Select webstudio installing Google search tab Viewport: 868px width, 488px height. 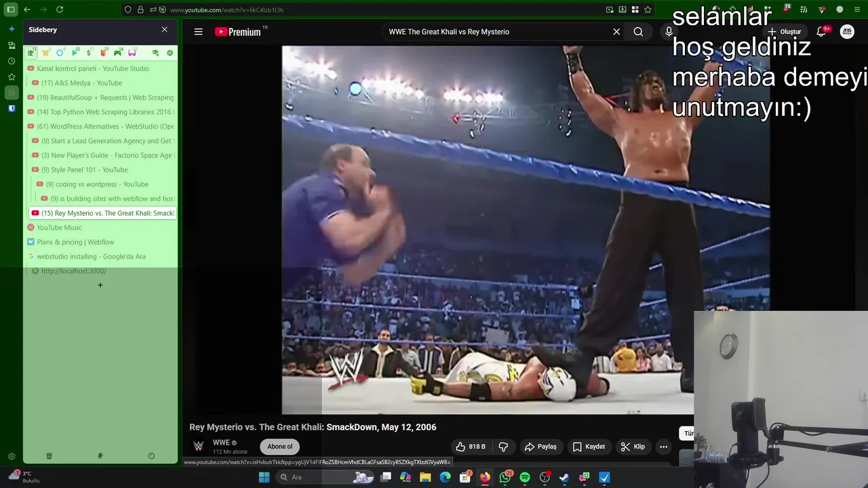coord(100,256)
